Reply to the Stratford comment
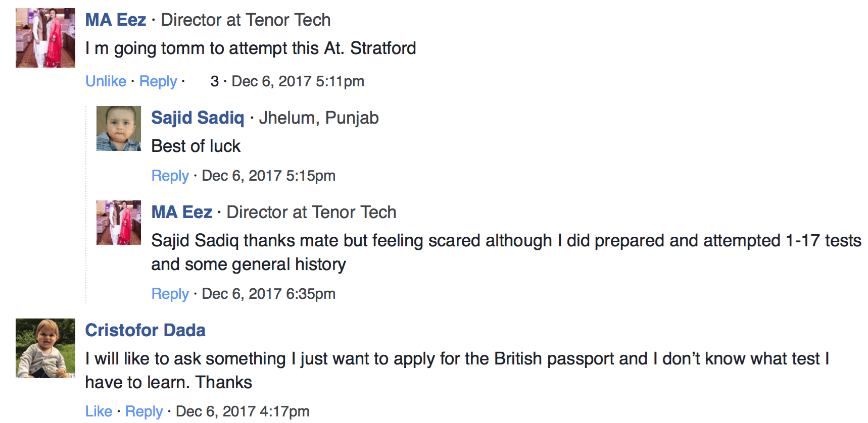Screen dimensions: 868x423 158,81
